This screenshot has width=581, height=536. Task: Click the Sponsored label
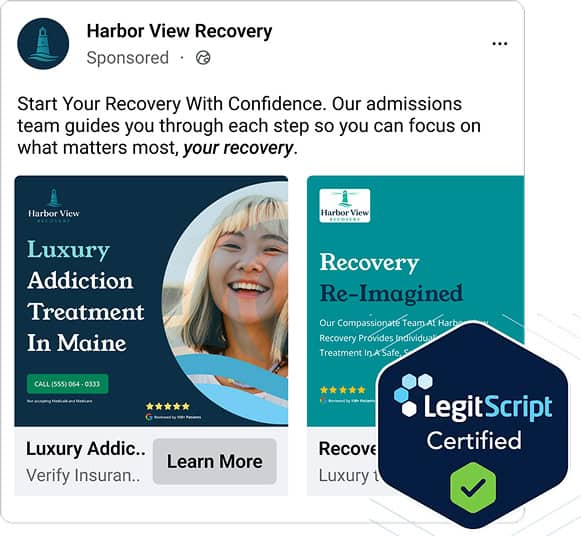pos(127,58)
